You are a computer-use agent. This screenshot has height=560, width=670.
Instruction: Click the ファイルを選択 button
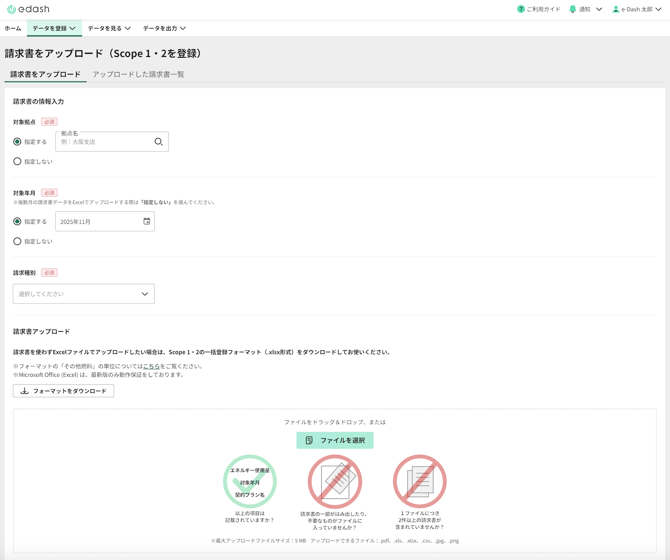pos(335,440)
